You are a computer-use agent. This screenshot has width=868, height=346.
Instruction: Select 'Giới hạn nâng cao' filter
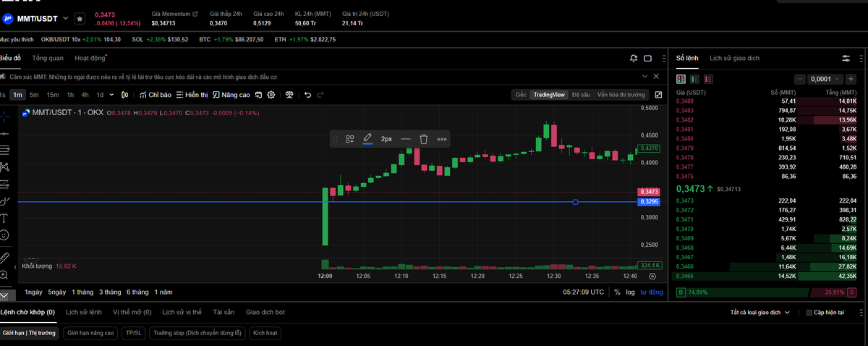point(90,333)
